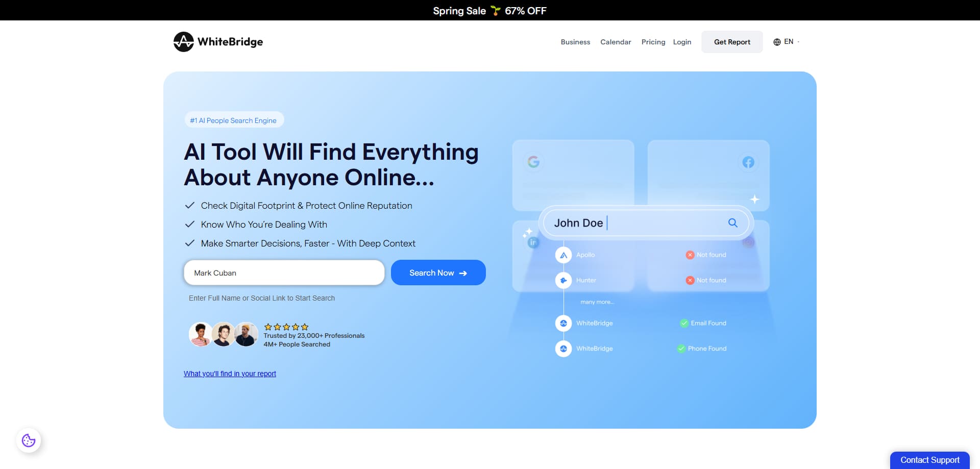Click the WhiteBridge icon beside Phone Found

[563, 349]
